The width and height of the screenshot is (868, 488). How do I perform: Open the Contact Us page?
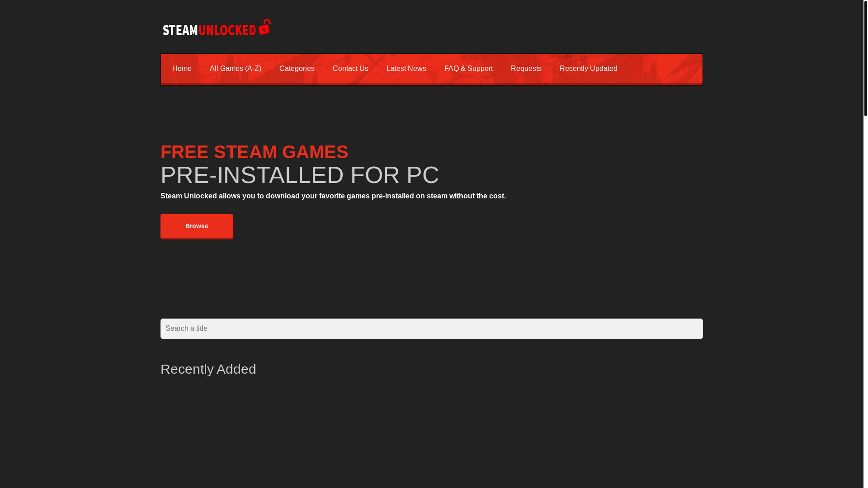tap(350, 69)
